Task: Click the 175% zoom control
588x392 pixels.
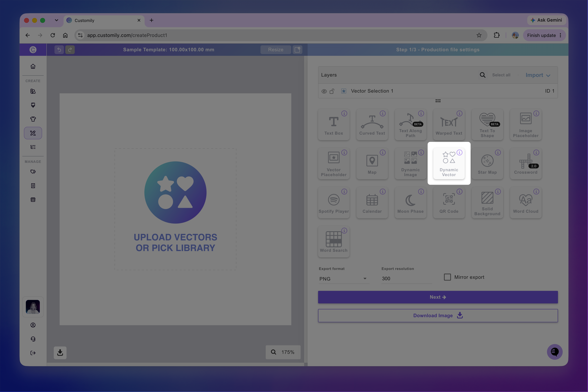Action: click(283, 352)
